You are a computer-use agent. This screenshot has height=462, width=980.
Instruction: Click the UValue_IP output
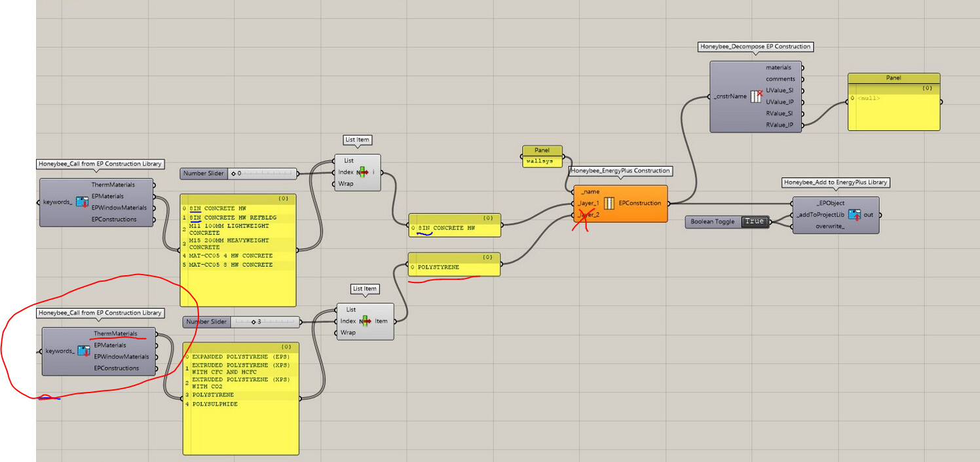pos(780,102)
